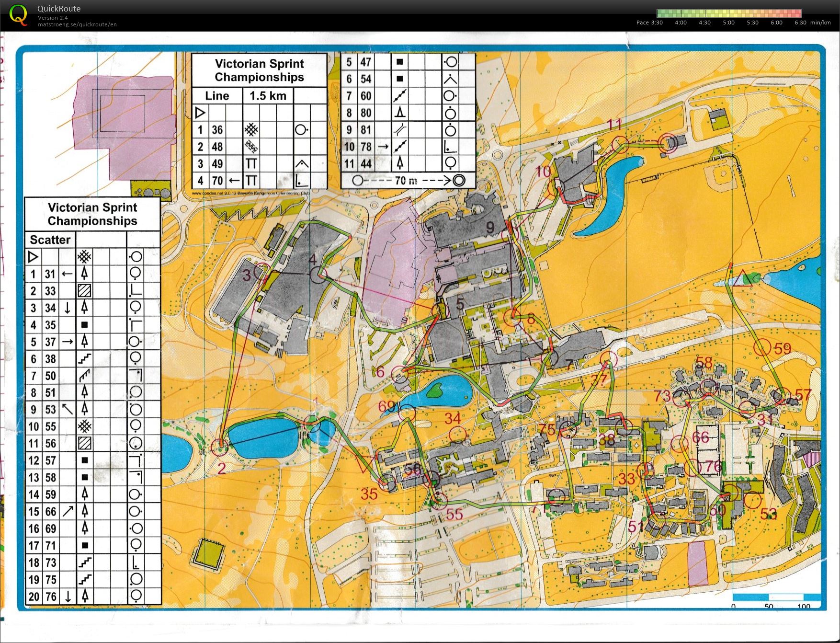Click the QuickRoute application title text
The image size is (840, 643).
click(x=59, y=9)
